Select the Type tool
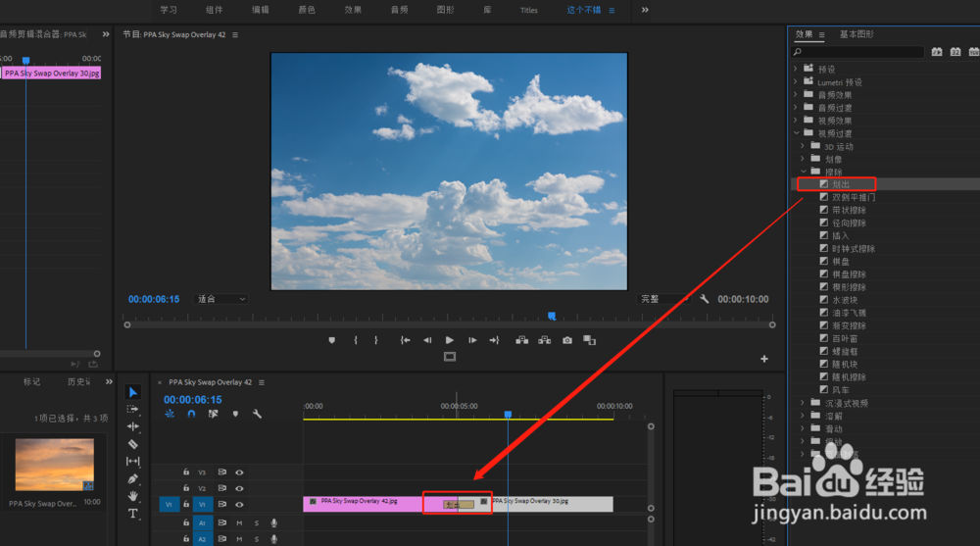Image resolution: width=980 pixels, height=546 pixels. pos(132,514)
